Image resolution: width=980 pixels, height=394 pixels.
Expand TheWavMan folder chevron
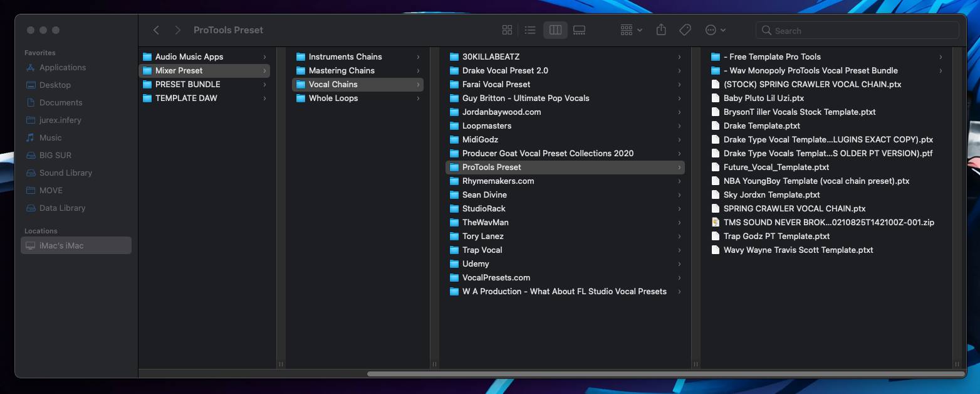coord(679,222)
